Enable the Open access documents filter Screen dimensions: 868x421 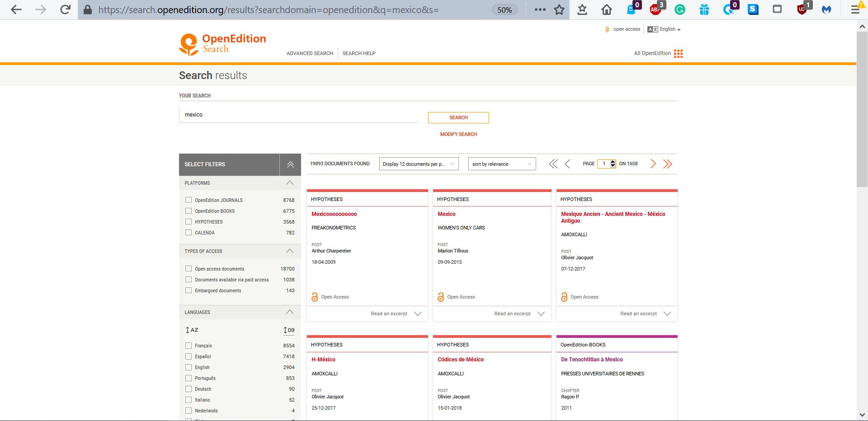coord(189,269)
